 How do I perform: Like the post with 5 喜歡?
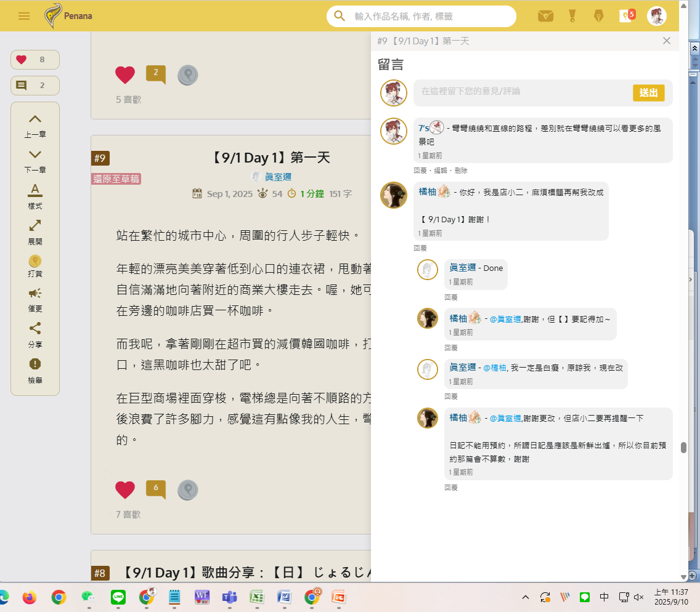[x=125, y=74]
